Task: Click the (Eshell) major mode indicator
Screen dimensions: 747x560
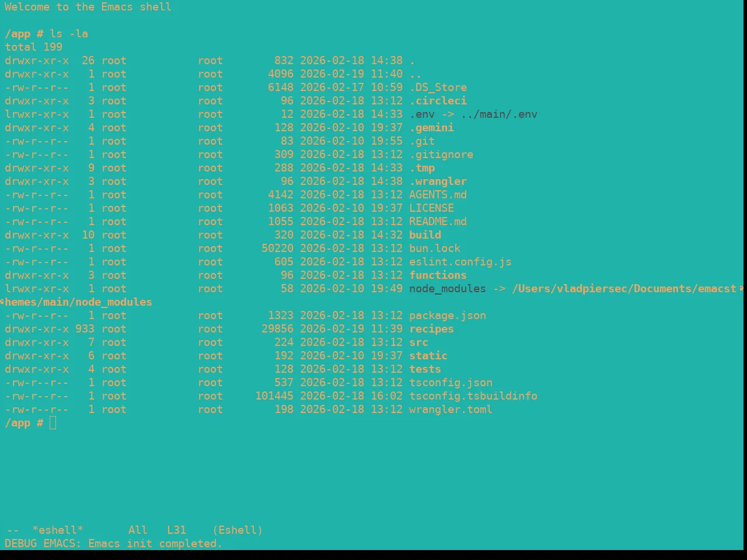Action: [x=238, y=530]
